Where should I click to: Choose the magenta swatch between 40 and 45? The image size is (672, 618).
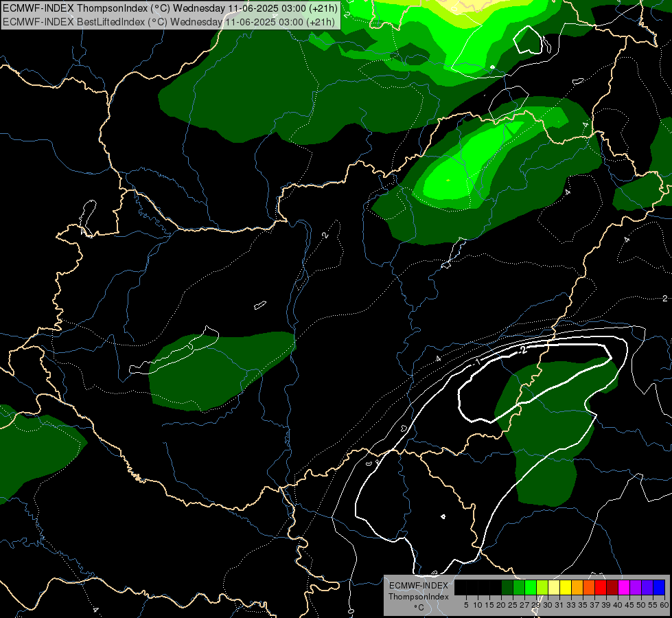point(624,587)
